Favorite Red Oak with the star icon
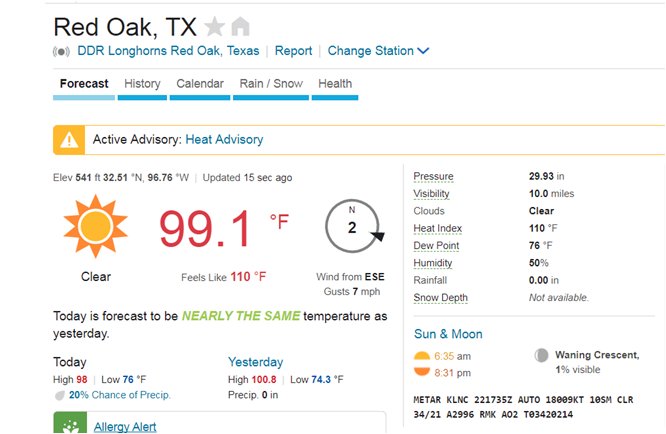Viewport: 666px width, 434px height. coord(214,26)
